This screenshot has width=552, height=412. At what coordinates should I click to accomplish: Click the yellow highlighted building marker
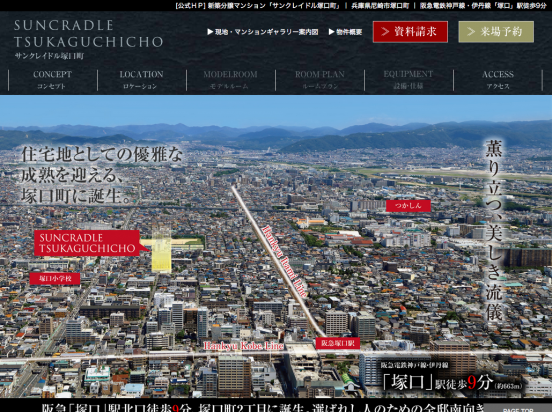pos(162,251)
